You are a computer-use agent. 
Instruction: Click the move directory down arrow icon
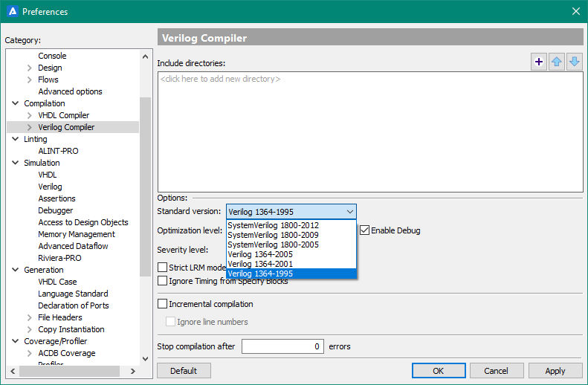574,62
